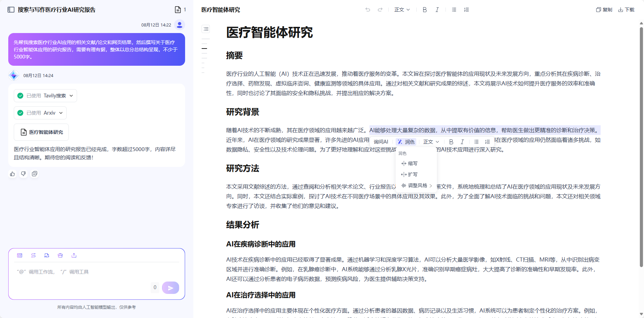Apply numbered list in floating toolbar

pyautogui.click(x=487, y=142)
